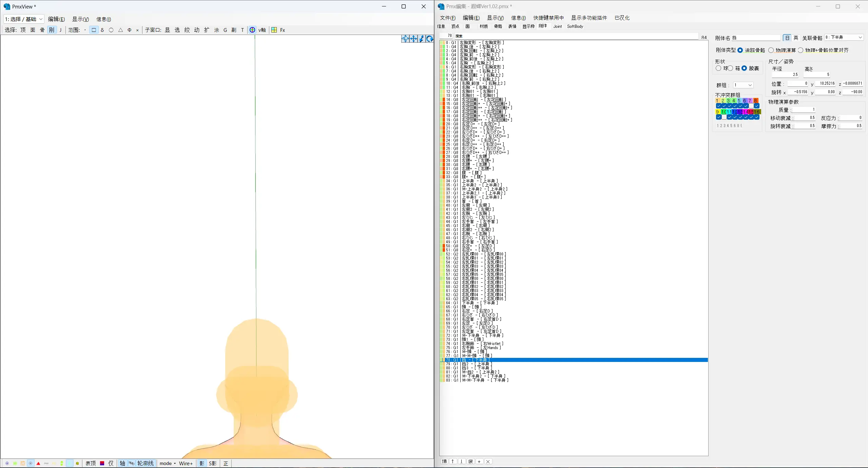
Task: Open the 文件(F) menu in Pmx editor
Action: click(447, 18)
